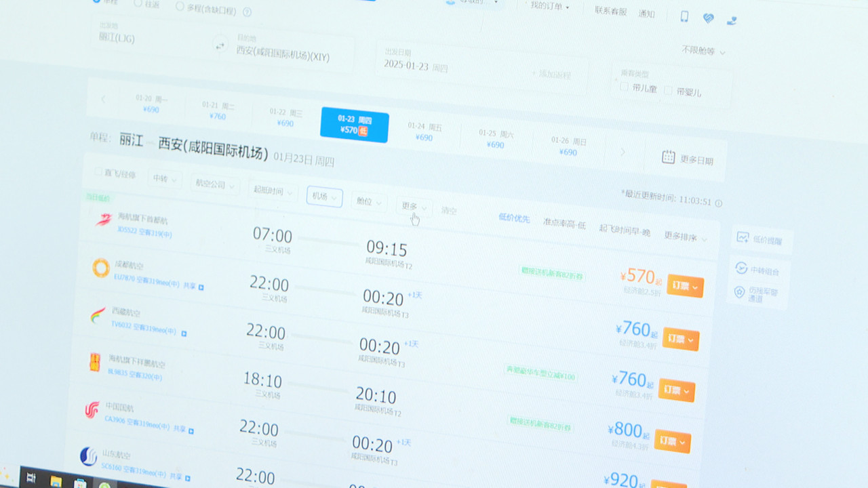Screen dimensions: 868x488
Task: Open 中转组合 transfer combos
Action: (757, 270)
